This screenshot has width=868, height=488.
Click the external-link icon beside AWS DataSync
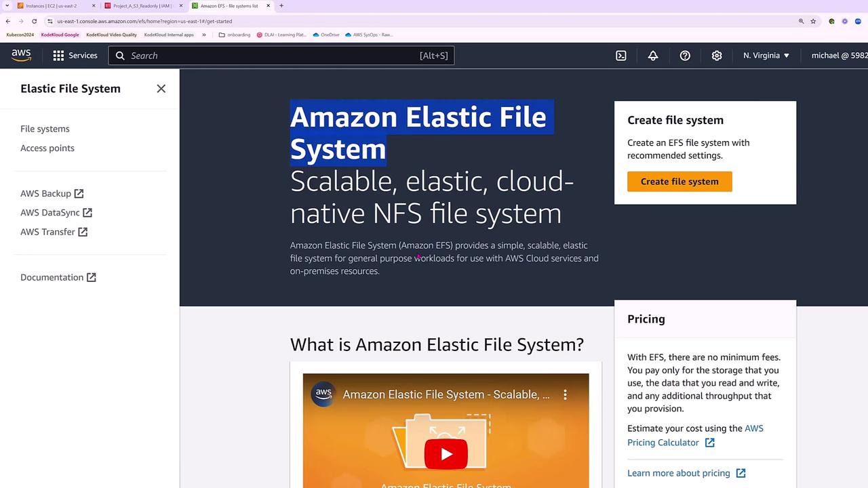87,213
